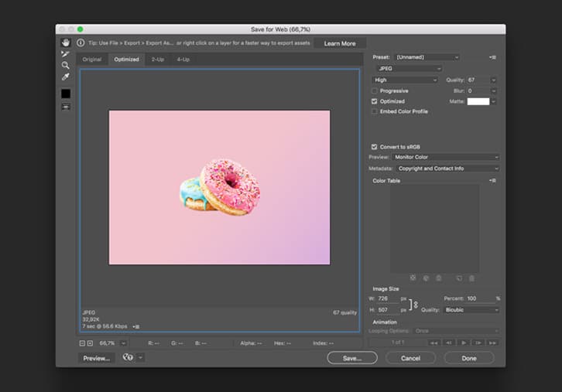The image size is (562, 392).
Task: Open the JPEG file format dropdown
Action: tap(409, 68)
